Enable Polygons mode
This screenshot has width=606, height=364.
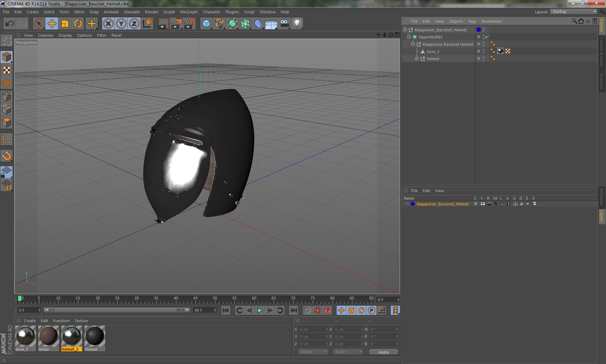pyautogui.click(x=6, y=123)
